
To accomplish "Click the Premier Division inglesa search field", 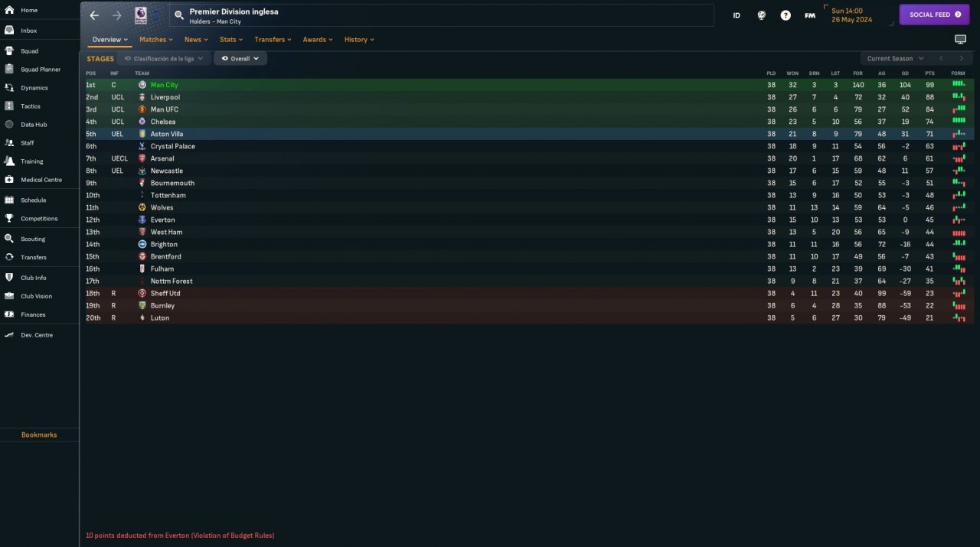I will pyautogui.click(x=442, y=15).
